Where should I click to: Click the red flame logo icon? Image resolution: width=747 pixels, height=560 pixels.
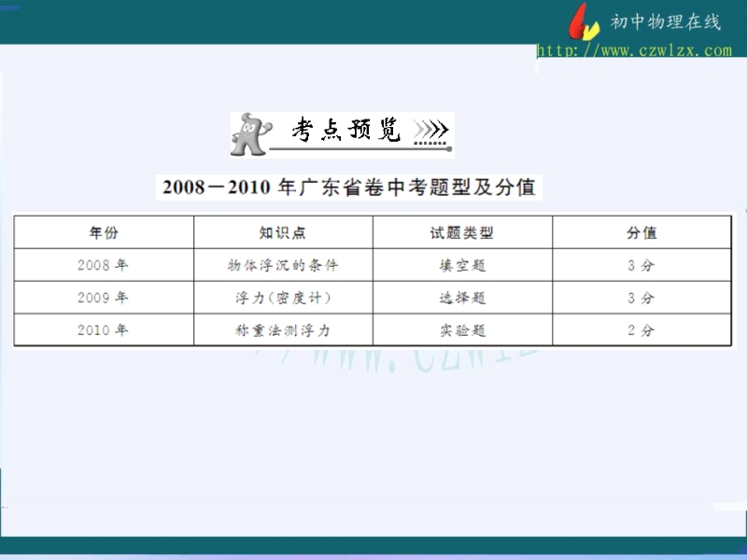coord(585,21)
